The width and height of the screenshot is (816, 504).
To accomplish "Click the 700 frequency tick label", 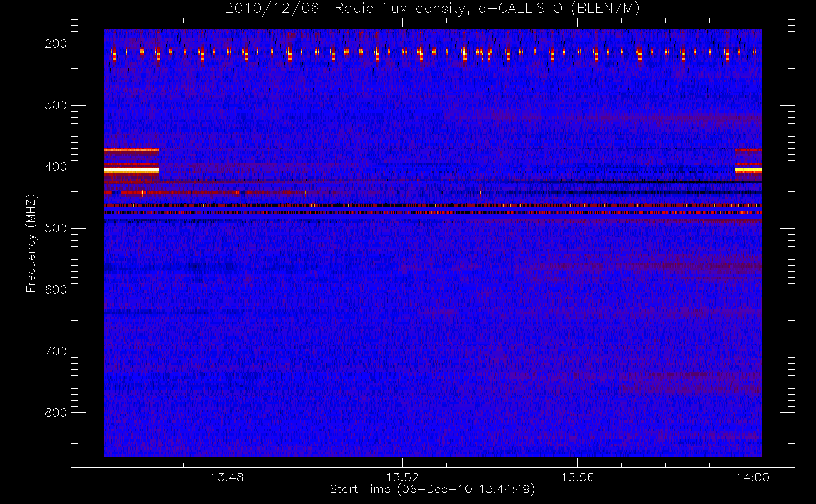I will (56, 351).
